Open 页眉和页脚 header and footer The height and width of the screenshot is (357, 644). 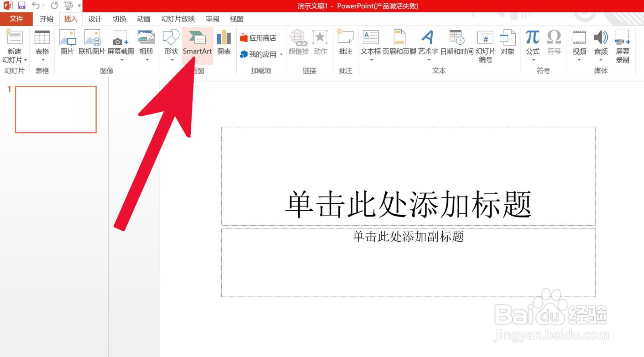(x=399, y=42)
